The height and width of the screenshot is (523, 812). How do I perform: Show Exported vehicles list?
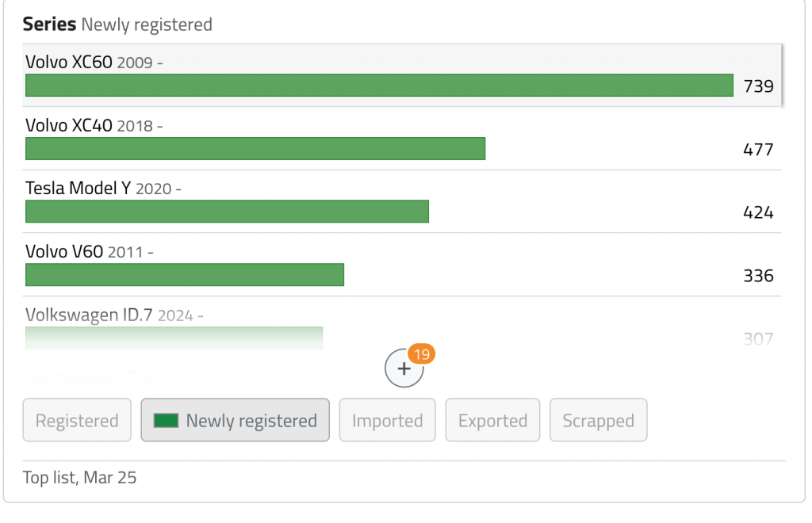click(x=492, y=421)
